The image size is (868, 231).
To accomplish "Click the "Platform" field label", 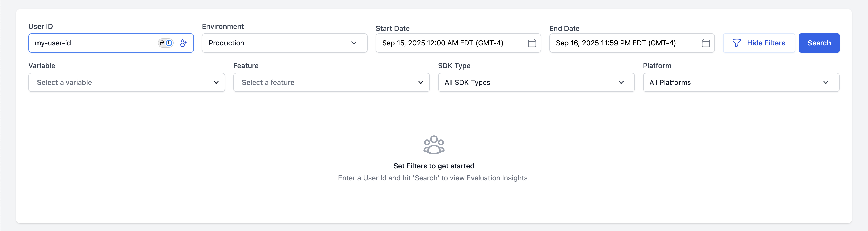I will coord(657,65).
